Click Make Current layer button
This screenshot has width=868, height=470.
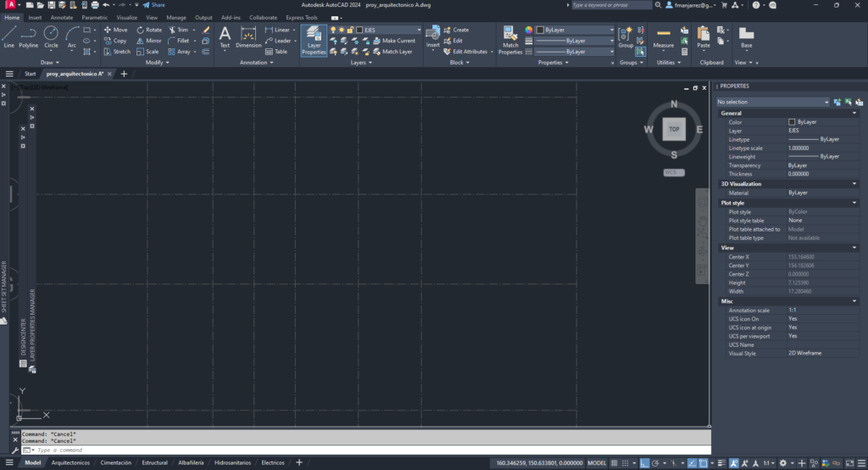click(398, 41)
